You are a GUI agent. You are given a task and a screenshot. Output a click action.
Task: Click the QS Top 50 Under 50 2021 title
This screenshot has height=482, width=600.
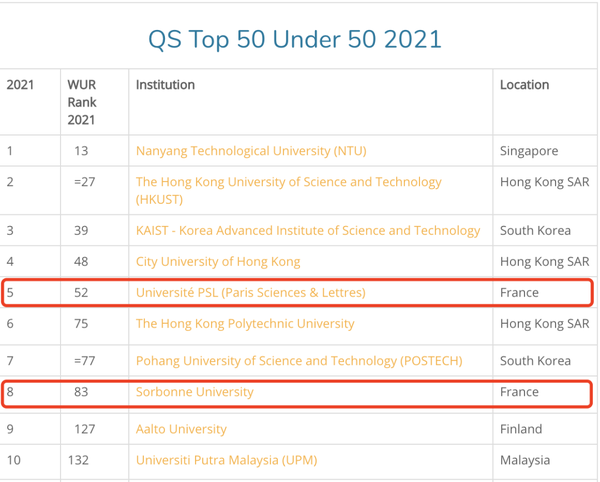tap(295, 39)
